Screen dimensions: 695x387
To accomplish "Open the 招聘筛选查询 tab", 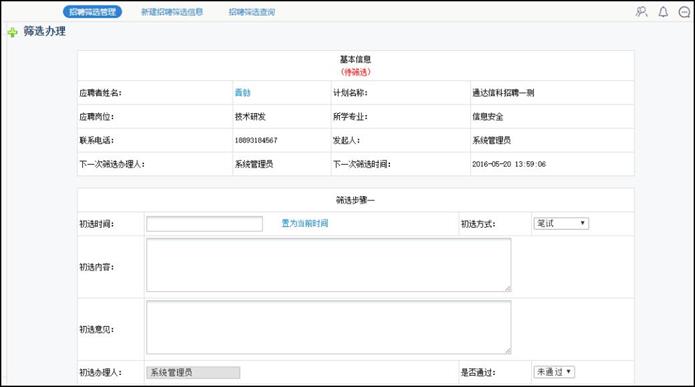I will [252, 12].
